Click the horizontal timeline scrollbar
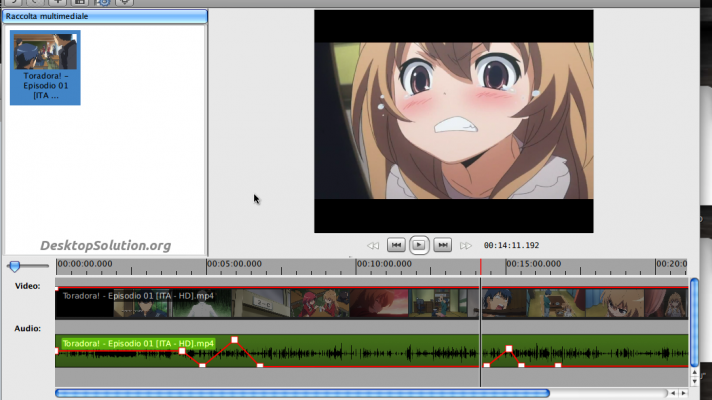Image resolution: width=712 pixels, height=400 pixels. pos(300,393)
